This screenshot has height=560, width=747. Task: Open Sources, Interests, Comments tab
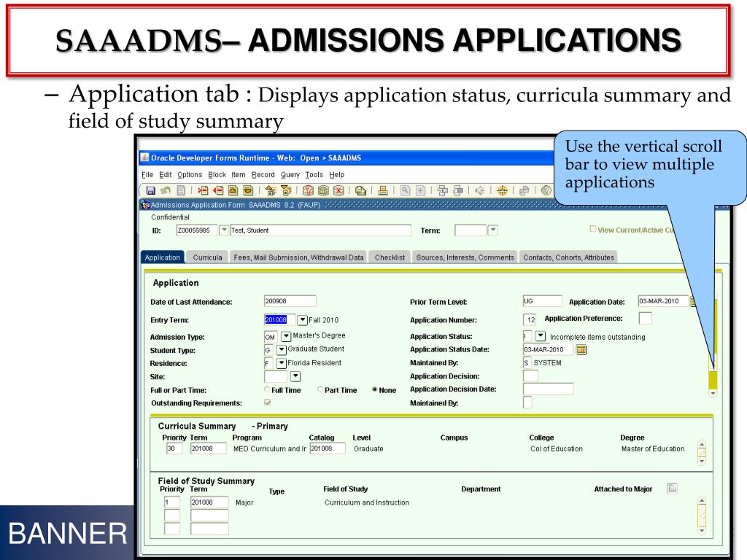465,257
